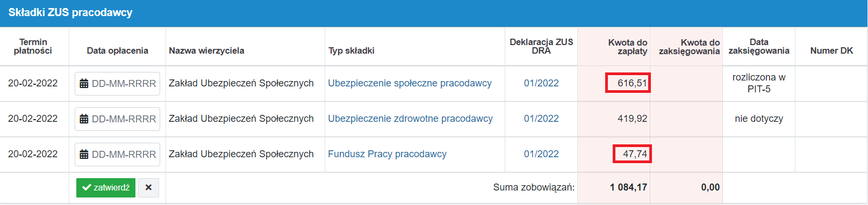This screenshot has width=868, height=205.
Task: Focus the date input for zdrowotne row
Action: pyautogui.click(x=117, y=119)
